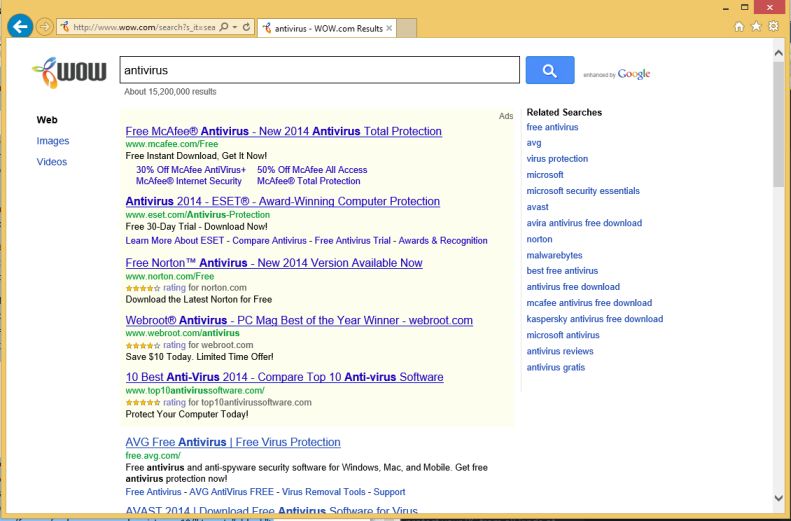Screen dimensions: 791x521
Task: Click related search microsoft security essentials
Action: coord(583,191)
